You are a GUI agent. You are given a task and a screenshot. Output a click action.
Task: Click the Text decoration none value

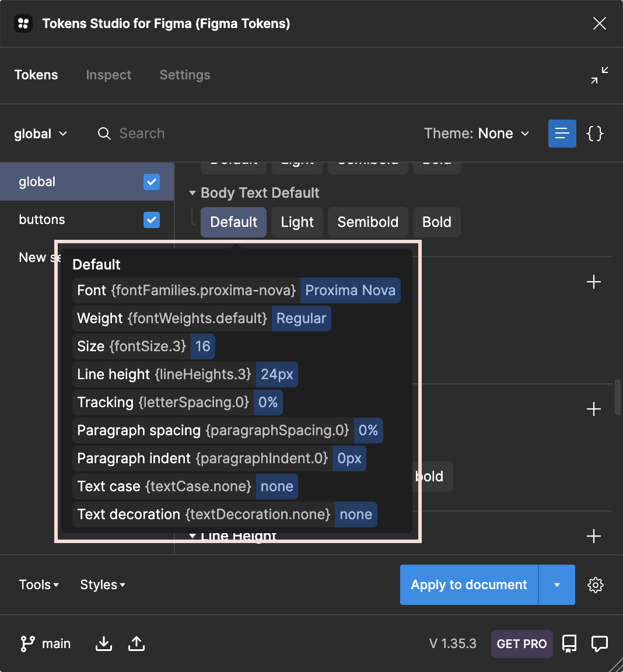356,514
